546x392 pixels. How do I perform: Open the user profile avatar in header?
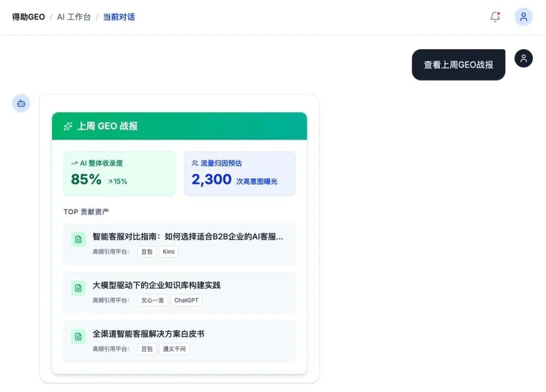tap(523, 17)
